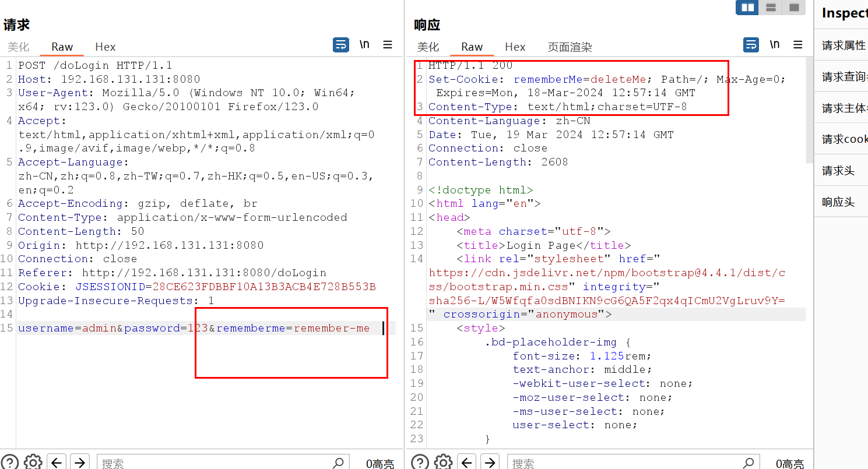Switch to the stacked top-bottom layout view
This screenshot has width=868, height=469.
[x=771, y=8]
